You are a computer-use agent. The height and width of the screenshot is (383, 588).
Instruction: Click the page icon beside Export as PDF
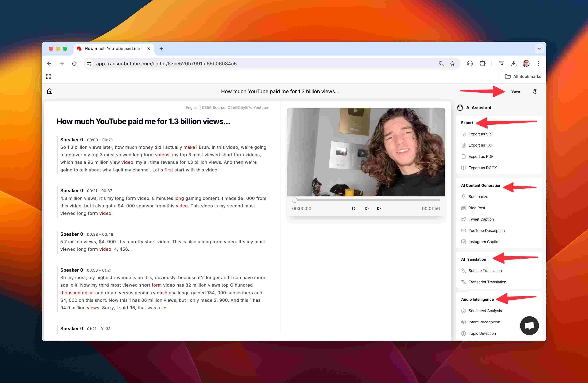pos(464,156)
